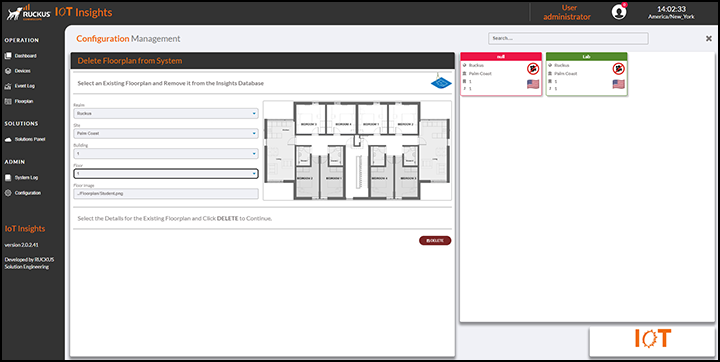Click the floorplan preview image

(357, 150)
